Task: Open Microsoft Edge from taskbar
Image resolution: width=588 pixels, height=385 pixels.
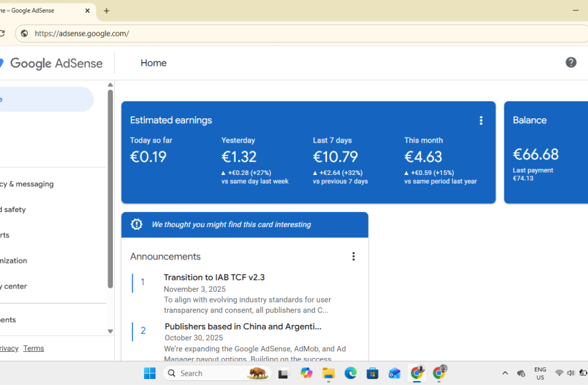Action: click(x=350, y=373)
